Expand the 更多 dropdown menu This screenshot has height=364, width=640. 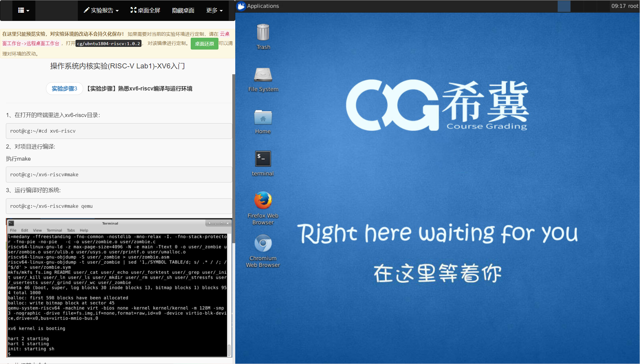point(214,10)
